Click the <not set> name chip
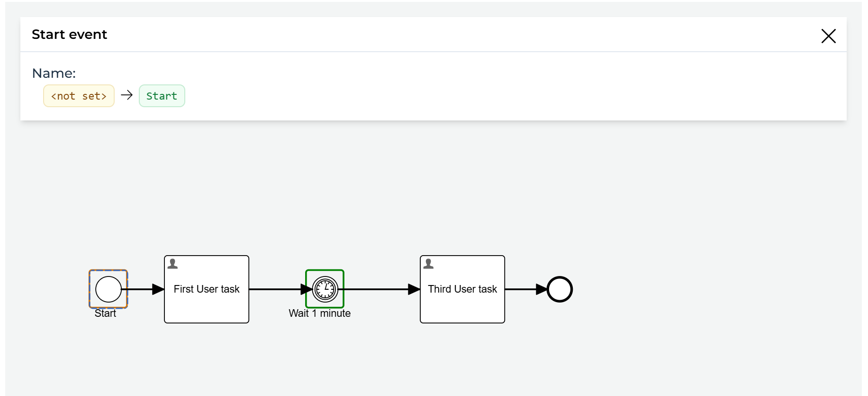868x396 pixels. (79, 95)
